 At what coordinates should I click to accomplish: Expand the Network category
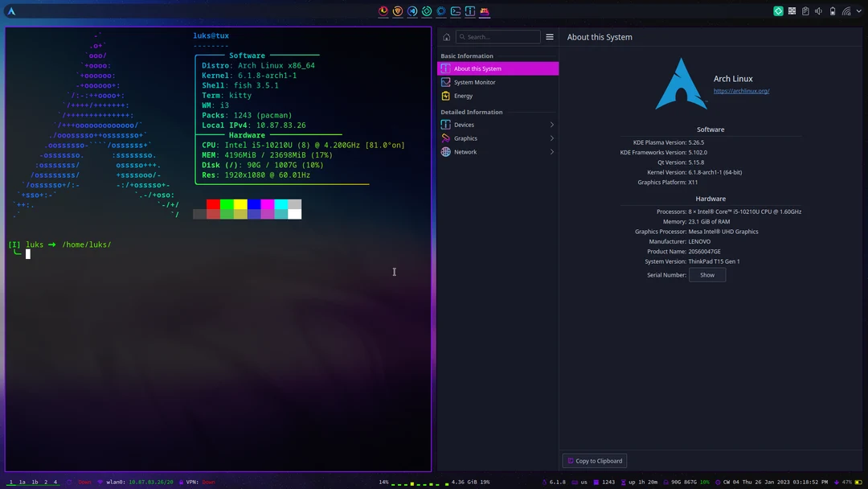coord(465,151)
